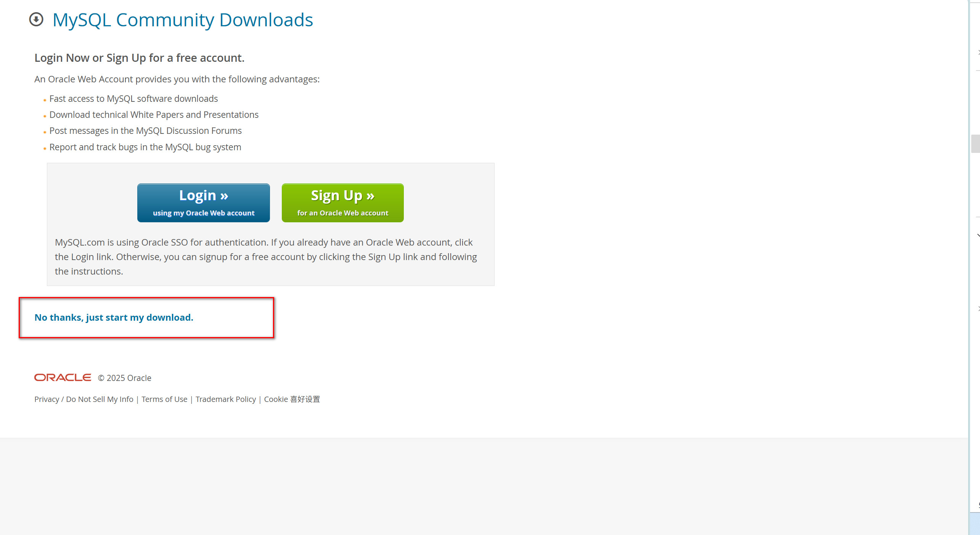Open the Terms of Use link
The height and width of the screenshot is (535, 980).
pyautogui.click(x=164, y=399)
